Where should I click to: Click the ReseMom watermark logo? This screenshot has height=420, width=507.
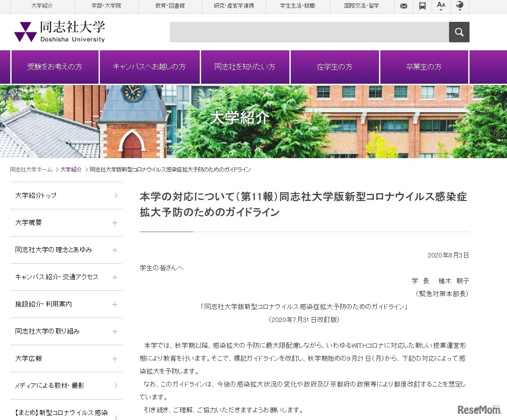point(480,410)
